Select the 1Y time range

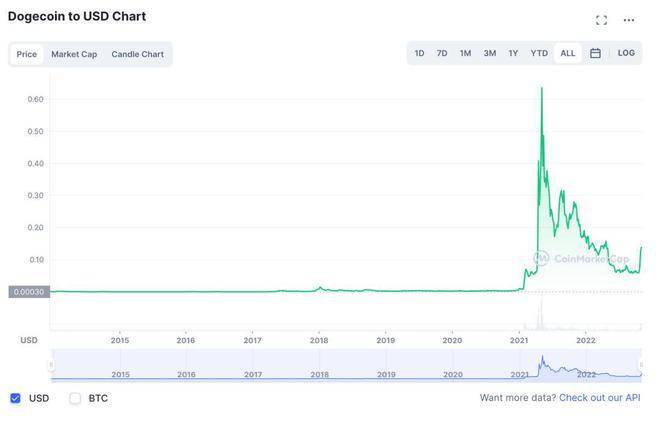pos(513,53)
